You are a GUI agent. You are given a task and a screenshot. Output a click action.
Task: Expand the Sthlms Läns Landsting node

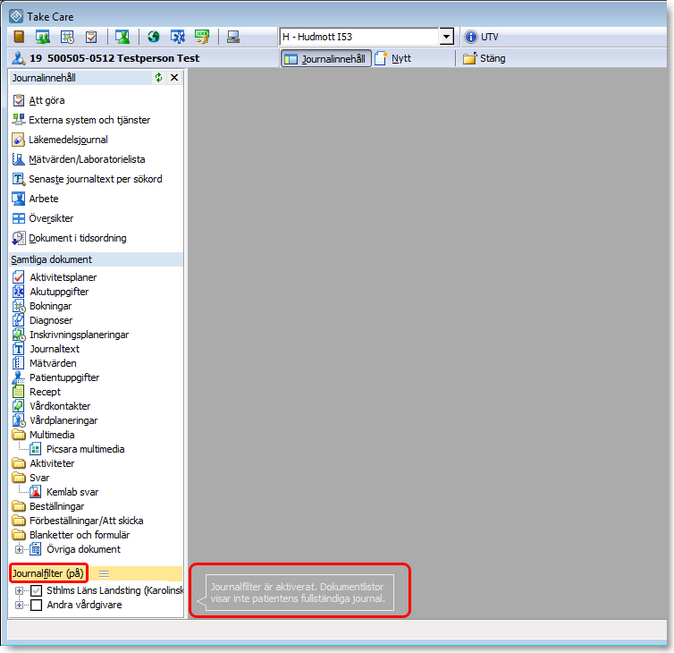(19, 591)
